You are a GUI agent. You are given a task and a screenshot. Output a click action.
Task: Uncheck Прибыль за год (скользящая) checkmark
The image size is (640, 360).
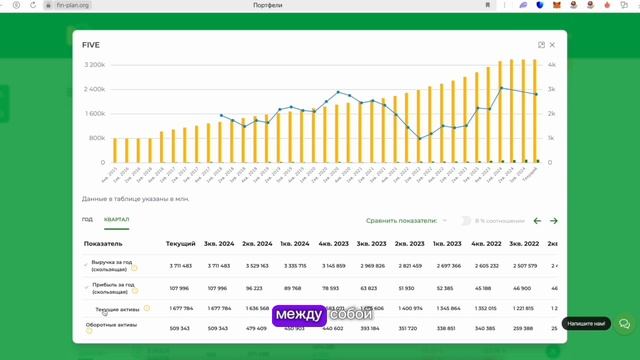pos(86,288)
